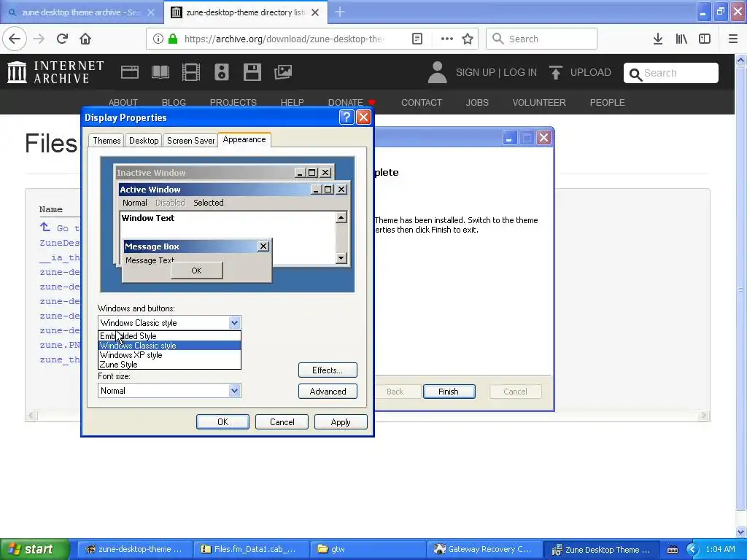Close the zune-desktop-theme directory tab

(315, 12)
